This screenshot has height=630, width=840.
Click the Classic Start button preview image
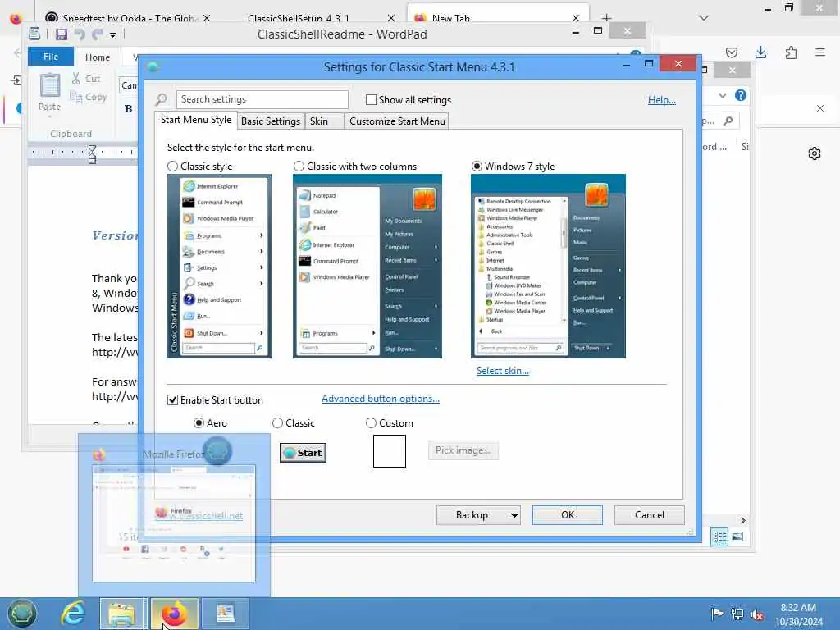pyautogui.click(x=304, y=453)
